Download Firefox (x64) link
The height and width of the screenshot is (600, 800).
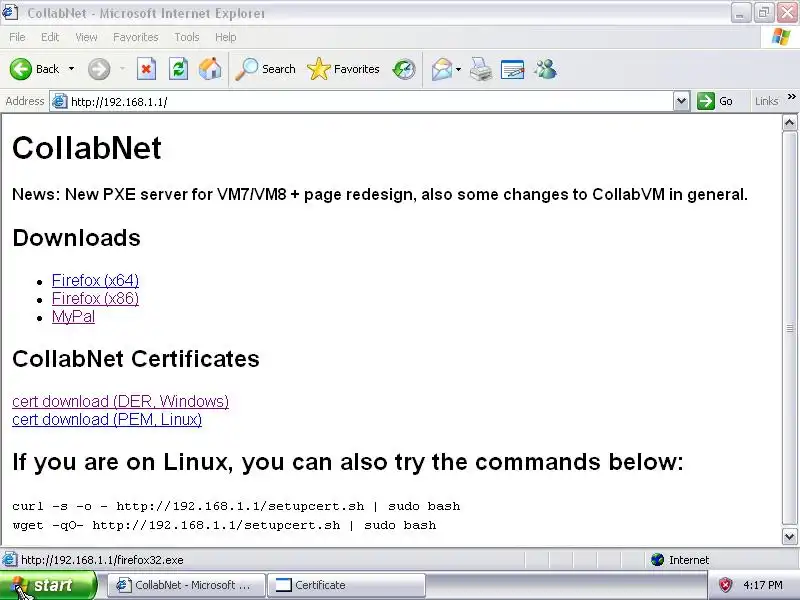pos(95,280)
